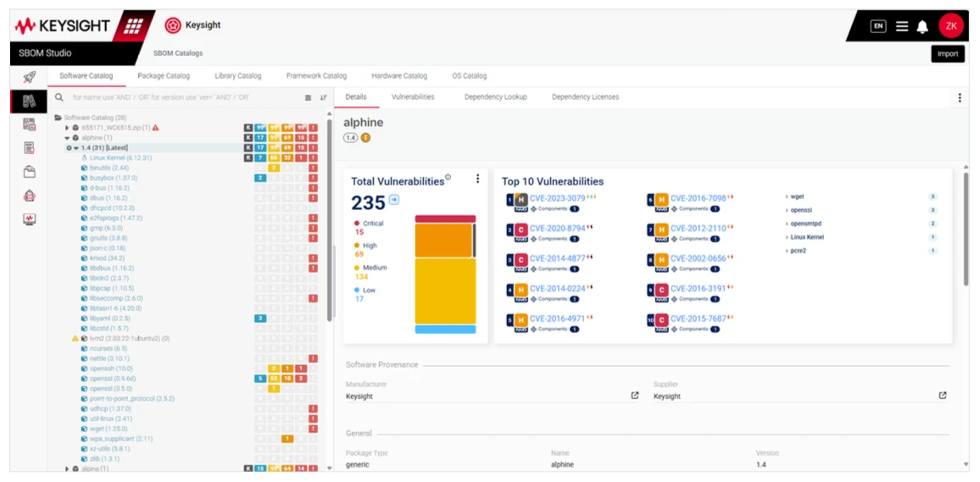Click the sort icon beside search
The width and height of the screenshot is (980, 482).
coord(323,97)
